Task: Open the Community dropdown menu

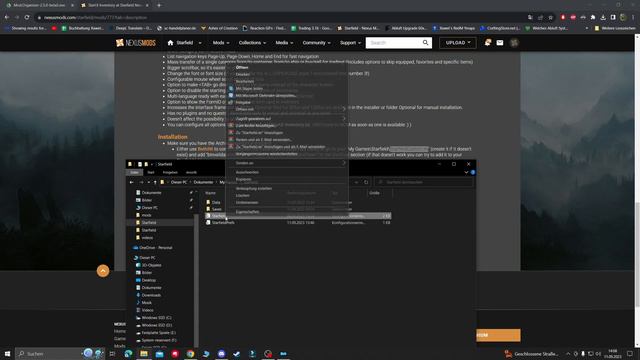Action: (x=316, y=42)
